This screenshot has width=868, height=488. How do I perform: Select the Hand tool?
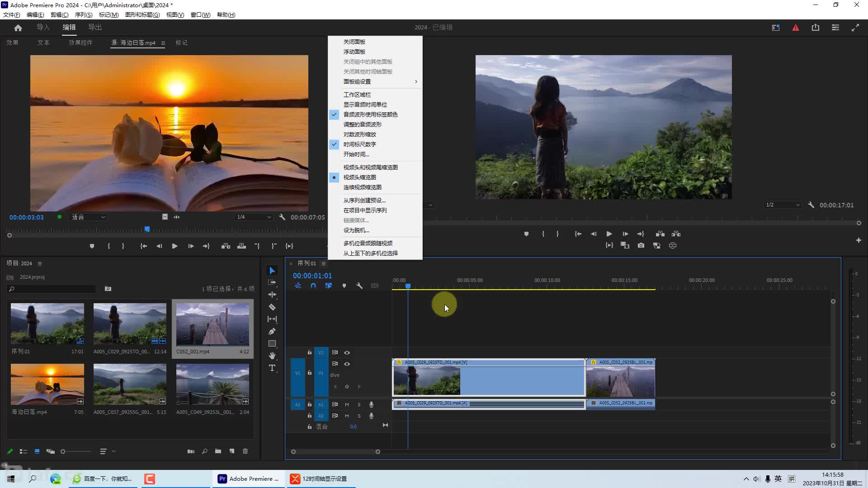pos(272,356)
